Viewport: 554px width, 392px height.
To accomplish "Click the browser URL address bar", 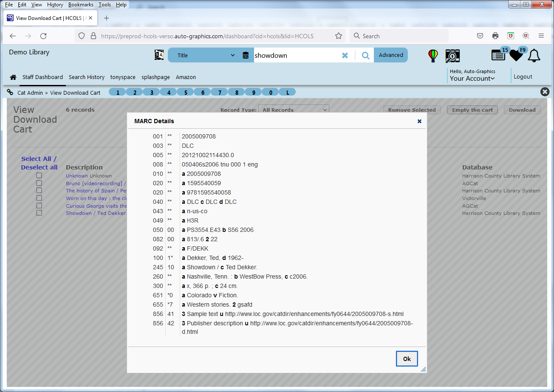I will pos(210,36).
